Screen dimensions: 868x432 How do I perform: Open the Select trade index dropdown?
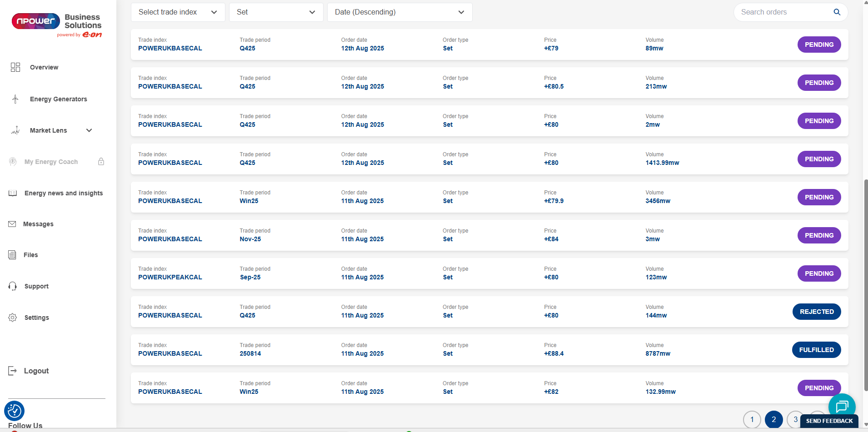(x=178, y=12)
